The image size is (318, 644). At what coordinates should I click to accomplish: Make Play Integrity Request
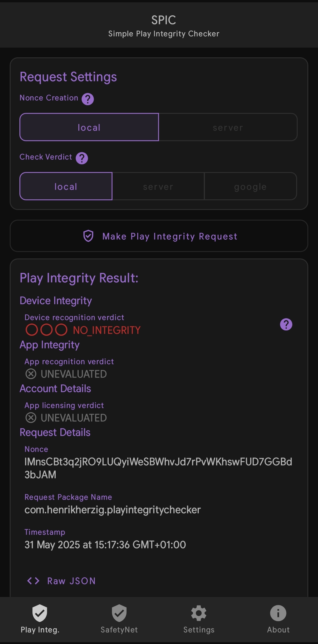[159, 236]
